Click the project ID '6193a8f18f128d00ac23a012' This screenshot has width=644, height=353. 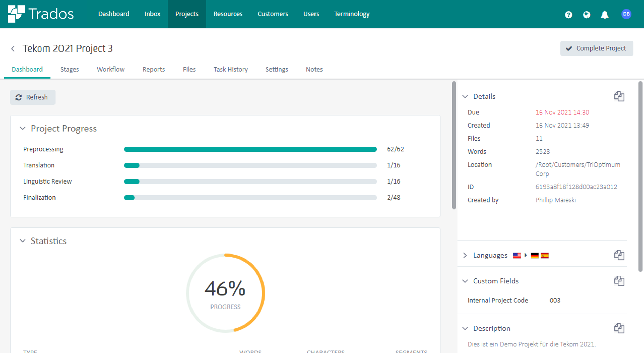[x=576, y=187]
